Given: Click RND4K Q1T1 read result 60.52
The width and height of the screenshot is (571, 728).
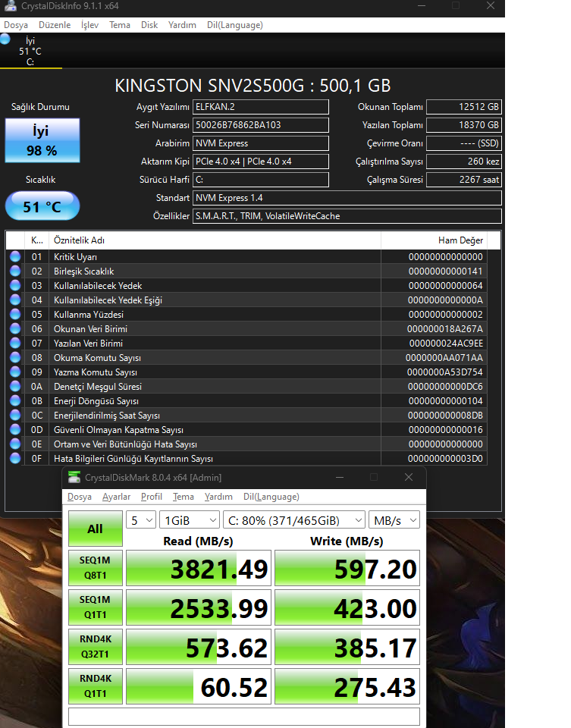Looking at the screenshot, I should 199,687.
